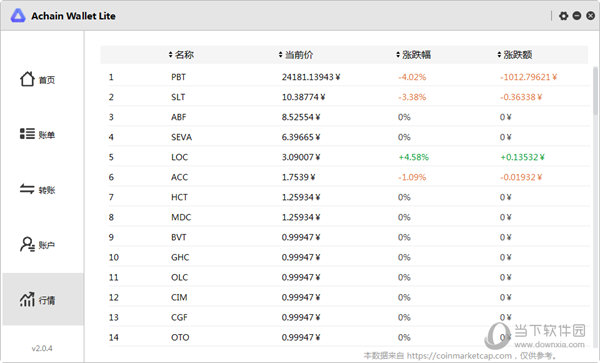Viewport: 600px width, 363px height.
Task: Select the CIM coin name
Action: pos(179,297)
